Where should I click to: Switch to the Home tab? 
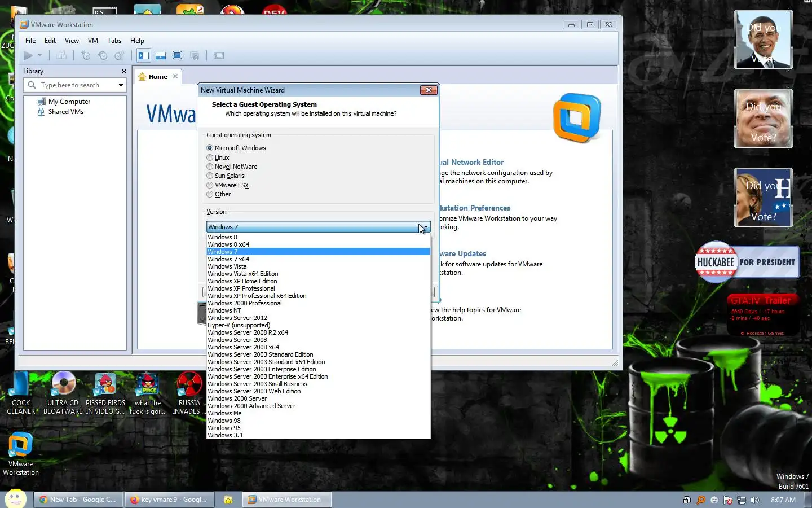click(158, 77)
